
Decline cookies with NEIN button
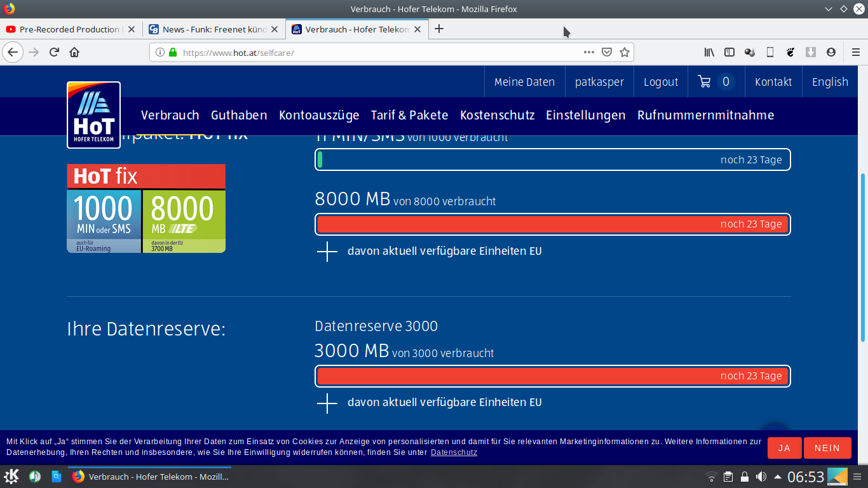click(827, 448)
